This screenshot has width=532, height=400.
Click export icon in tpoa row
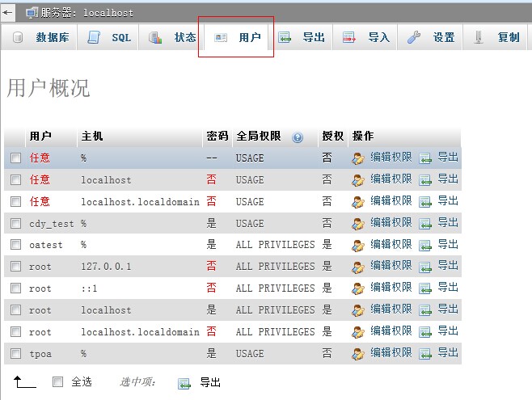pos(425,354)
